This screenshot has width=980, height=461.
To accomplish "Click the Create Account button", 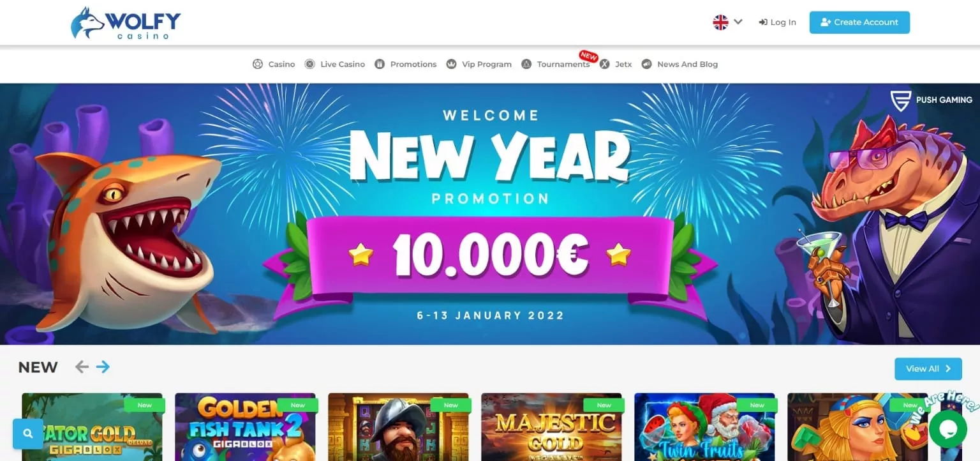I will [x=859, y=22].
